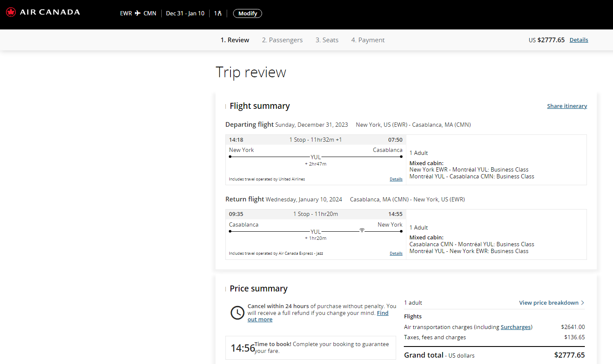Click the Price summary heading
This screenshot has height=364, width=613.
click(x=259, y=288)
